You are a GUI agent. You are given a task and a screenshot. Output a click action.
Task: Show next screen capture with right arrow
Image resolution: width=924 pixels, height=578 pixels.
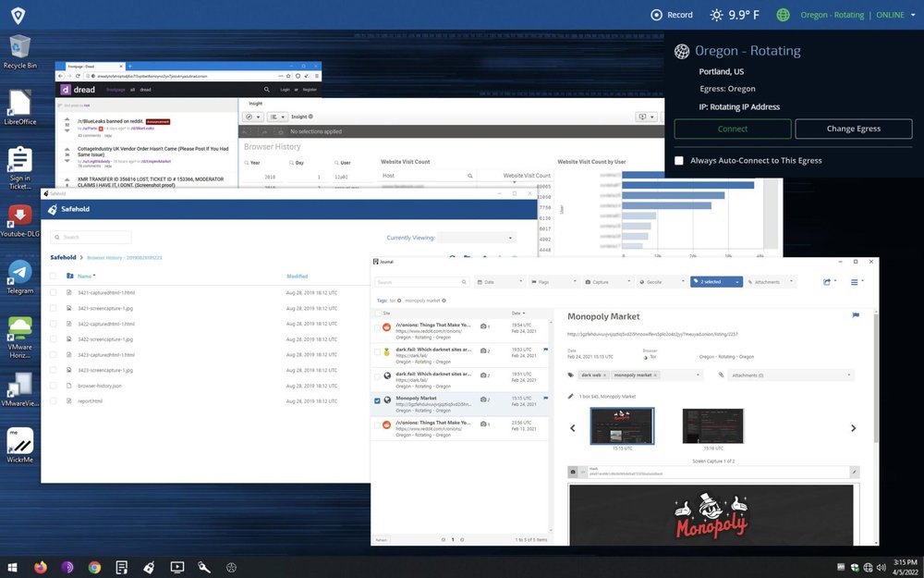(853, 428)
